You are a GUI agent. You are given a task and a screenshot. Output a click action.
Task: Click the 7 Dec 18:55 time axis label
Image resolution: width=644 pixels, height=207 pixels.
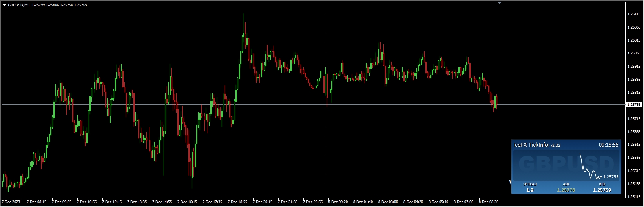pos(237,202)
